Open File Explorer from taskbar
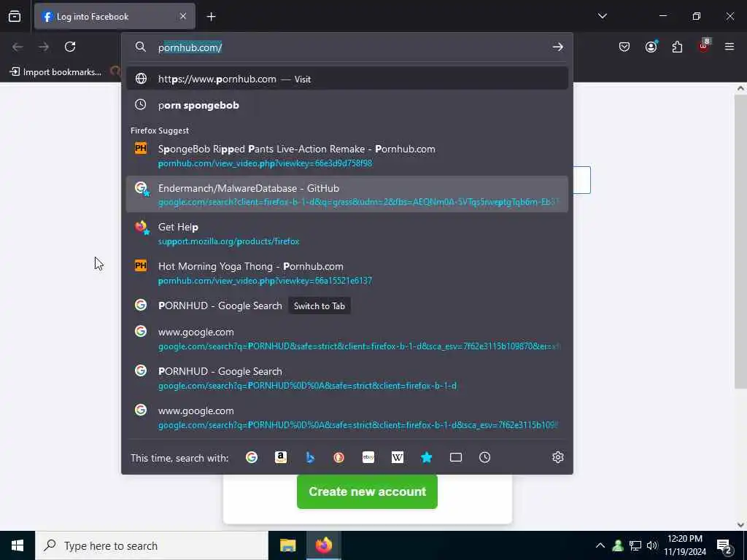The image size is (747, 560). (287, 545)
